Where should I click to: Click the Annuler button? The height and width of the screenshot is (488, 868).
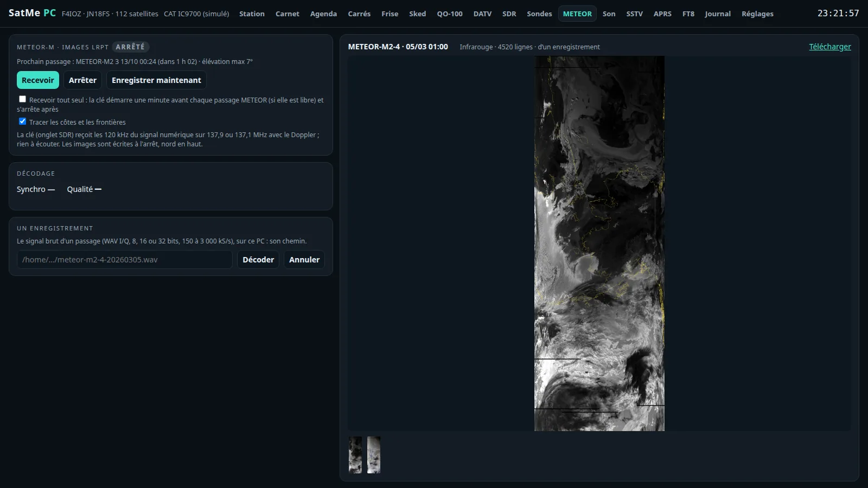(304, 260)
